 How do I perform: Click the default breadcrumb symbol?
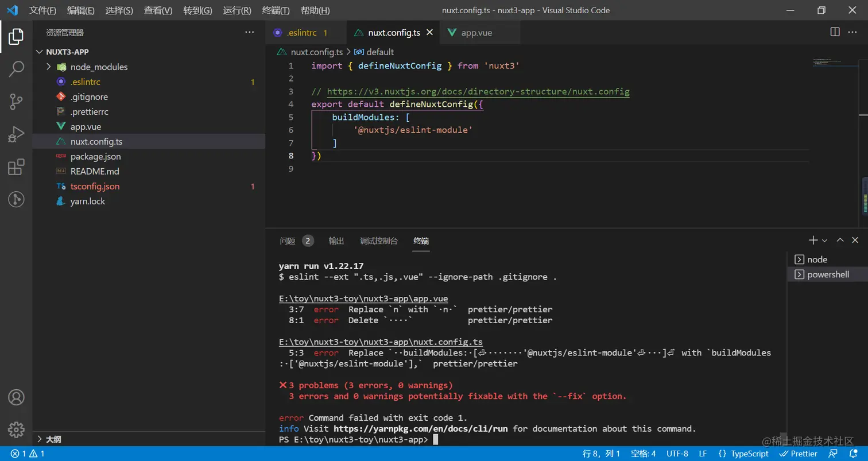pos(374,52)
